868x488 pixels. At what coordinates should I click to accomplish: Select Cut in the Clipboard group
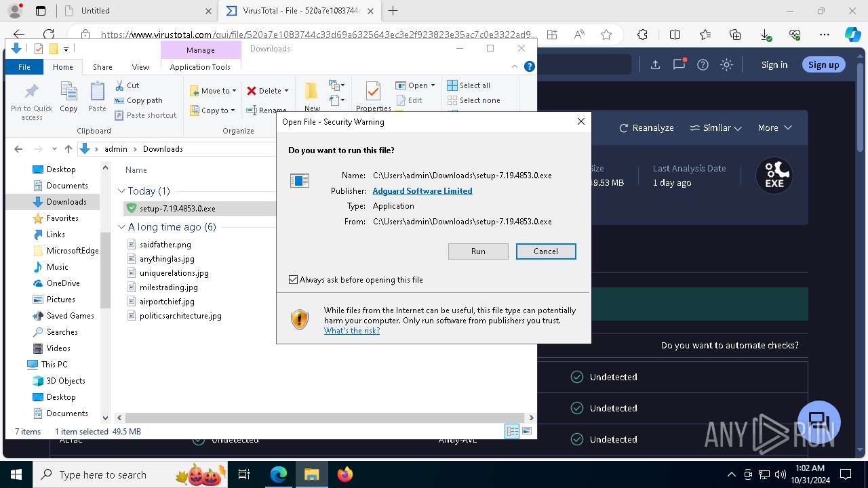[127, 85]
